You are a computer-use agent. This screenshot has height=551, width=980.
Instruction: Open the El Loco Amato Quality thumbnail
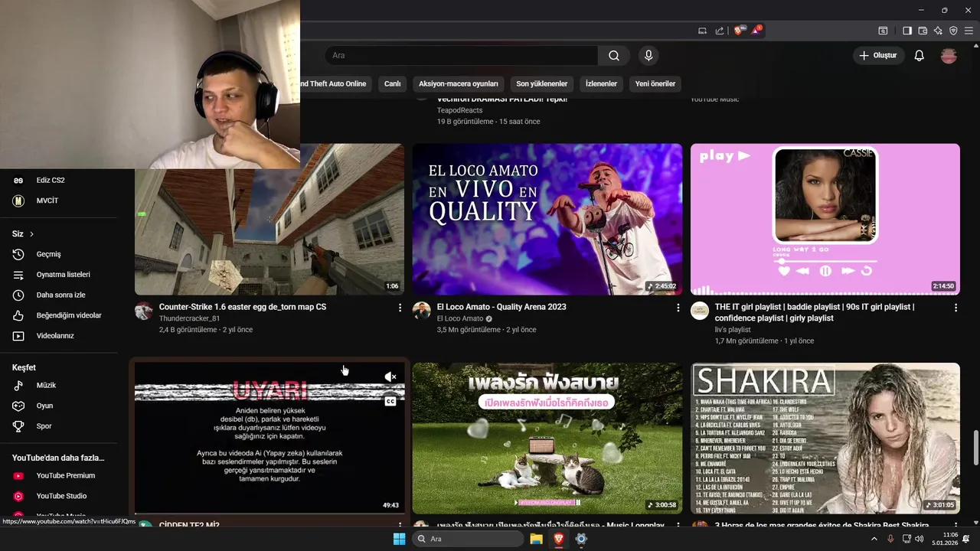coord(547,219)
